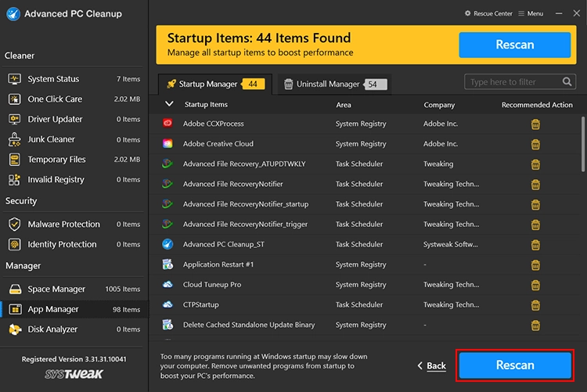The height and width of the screenshot is (392, 587).
Task: Click the trash icon for Adobe CCXProcess
Action: click(x=535, y=124)
